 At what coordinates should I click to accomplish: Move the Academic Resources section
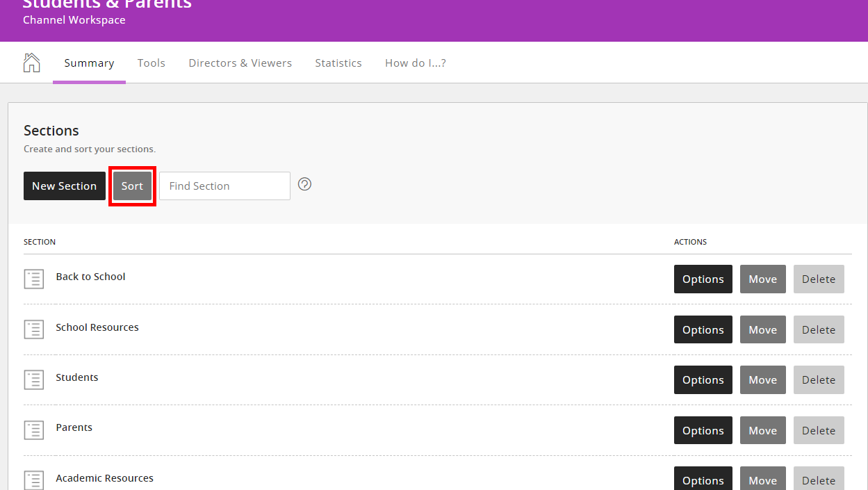coord(763,479)
